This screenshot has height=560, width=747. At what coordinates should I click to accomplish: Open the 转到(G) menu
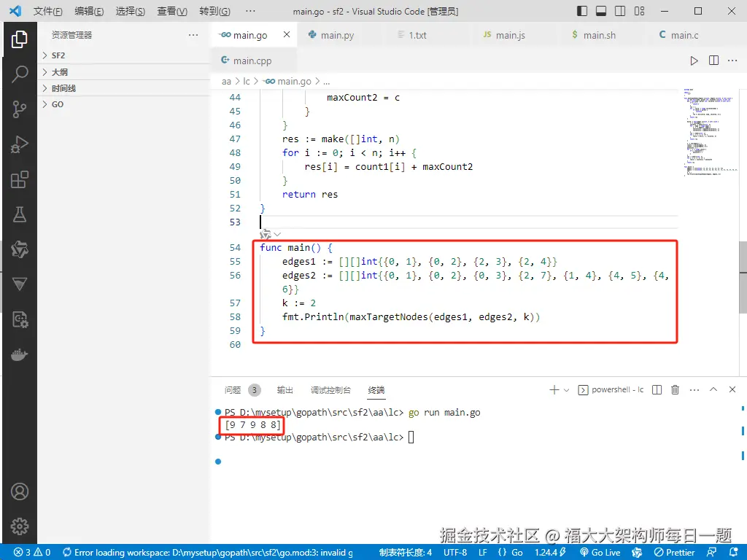tap(215, 11)
